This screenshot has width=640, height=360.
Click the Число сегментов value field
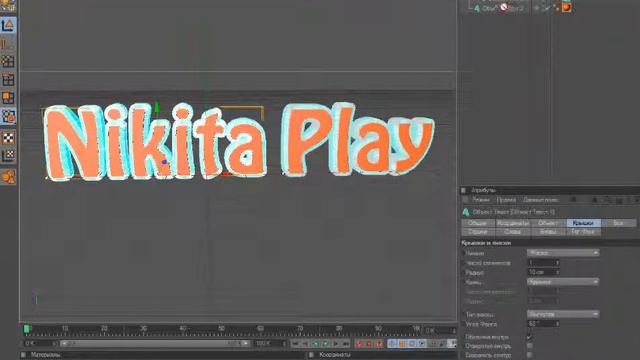pos(543,263)
